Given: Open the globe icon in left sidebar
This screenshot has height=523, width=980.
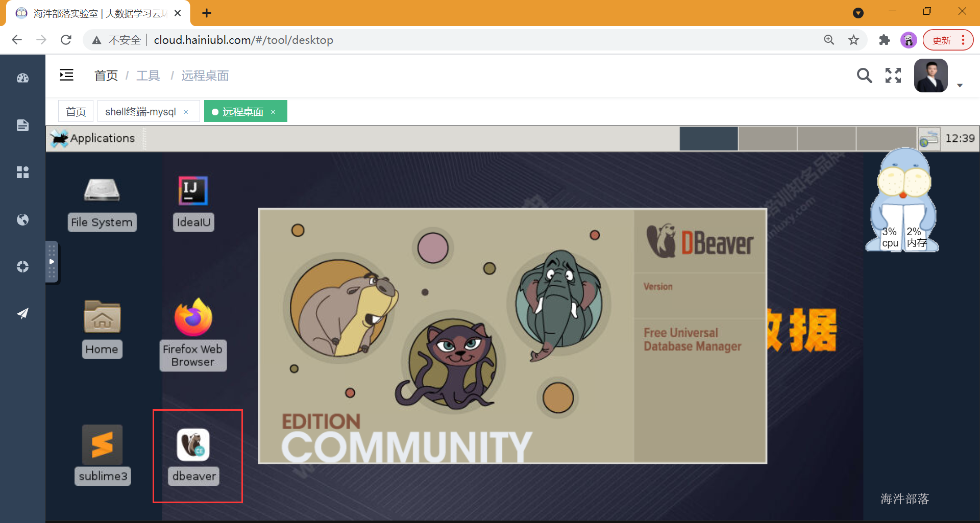Looking at the screenshot, I should pos(22,219).
